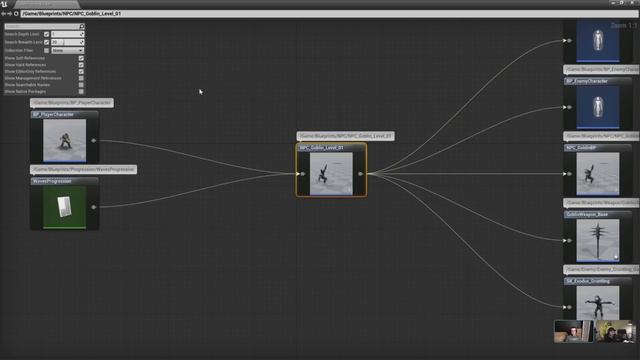Click the path label above central goblin node

pos(345,136)
